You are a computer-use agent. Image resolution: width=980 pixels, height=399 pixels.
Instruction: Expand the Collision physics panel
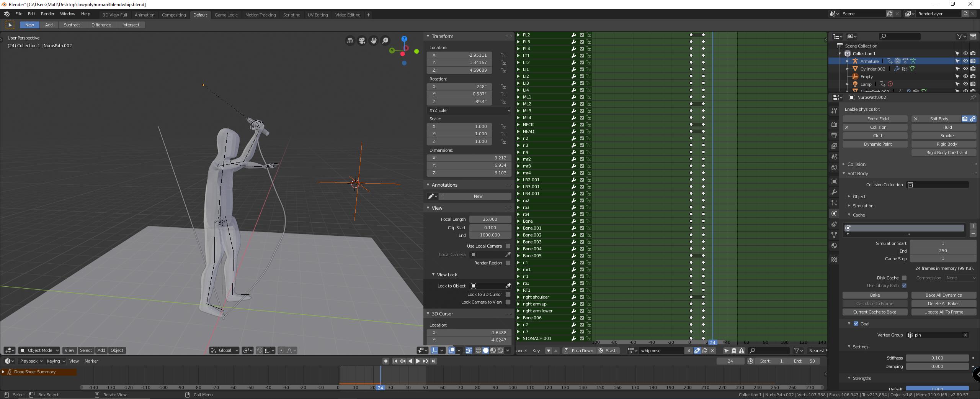(x=844, y=164)
